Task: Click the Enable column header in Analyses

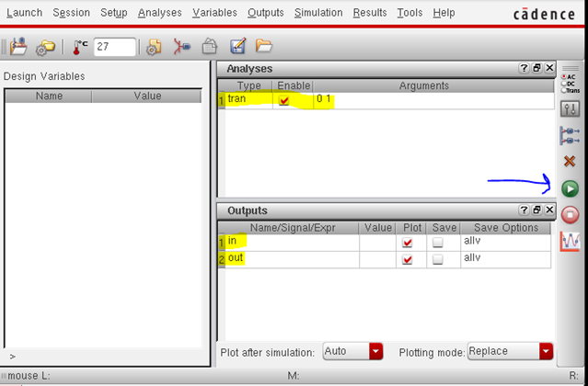Action: [294, 86]
